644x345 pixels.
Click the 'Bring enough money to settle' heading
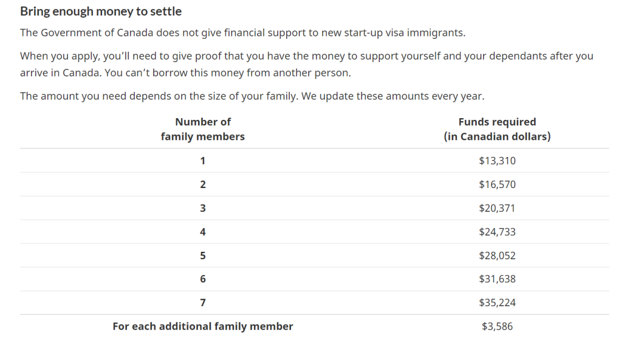tap(101, 11)
